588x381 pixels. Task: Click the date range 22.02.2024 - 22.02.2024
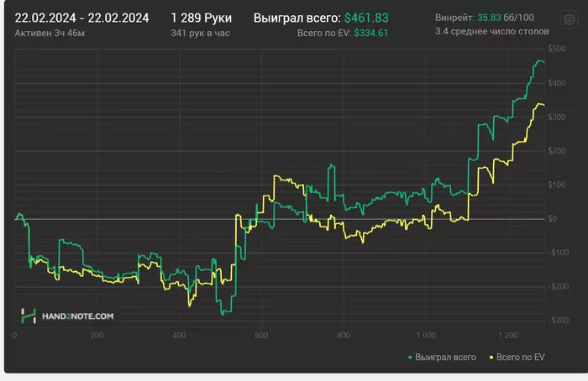point(81,18)
